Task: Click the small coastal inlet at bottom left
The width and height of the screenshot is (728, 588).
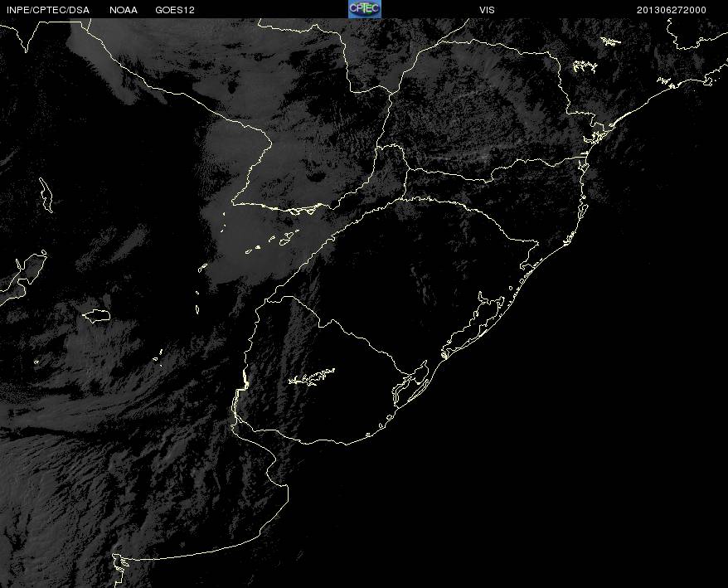Action: (x=121, y=563)
